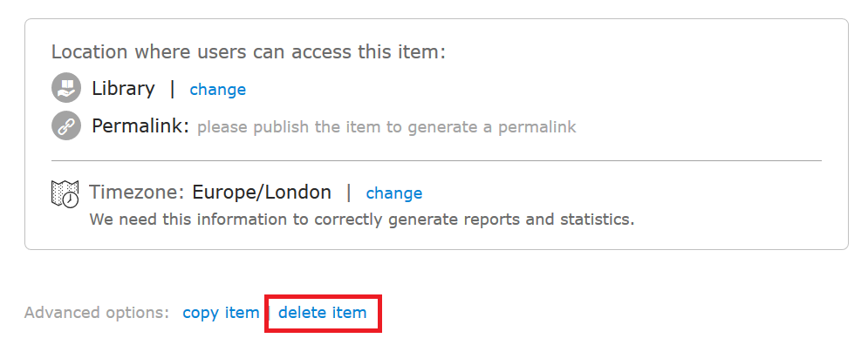This screenshot has height=345, width=868.
Task: Click the location access heading text
Action: click(x=249, y=52)
